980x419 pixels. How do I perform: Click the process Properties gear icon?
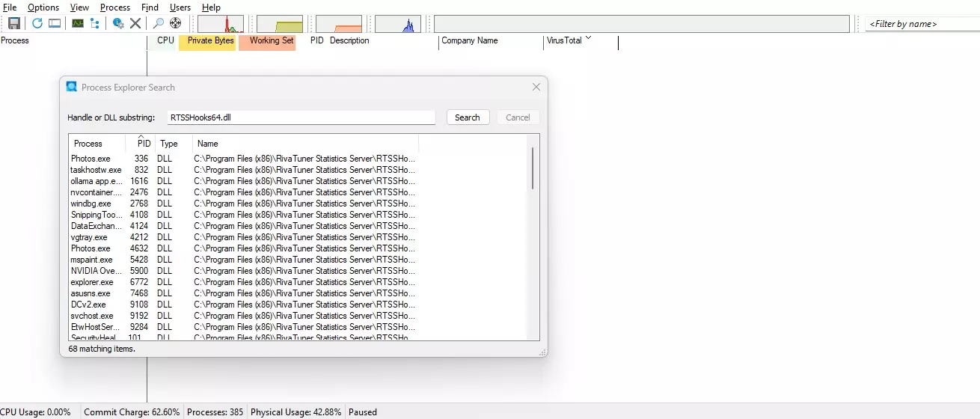118,23
